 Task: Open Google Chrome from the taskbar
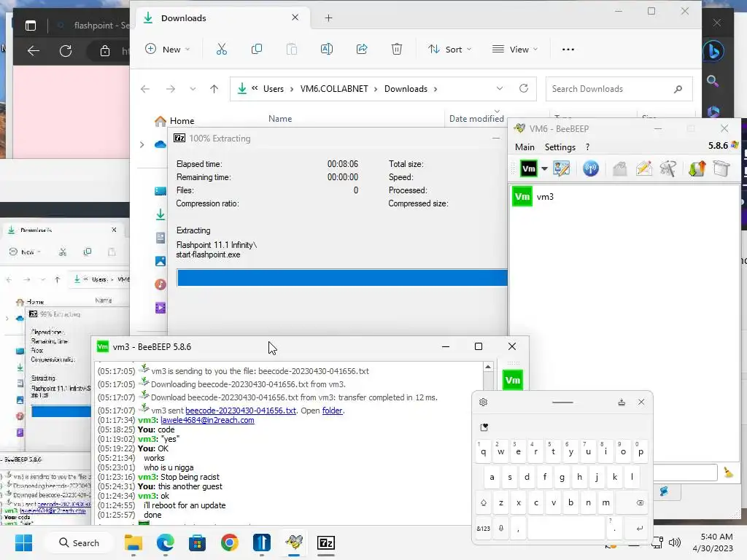[x=229, y=542]
